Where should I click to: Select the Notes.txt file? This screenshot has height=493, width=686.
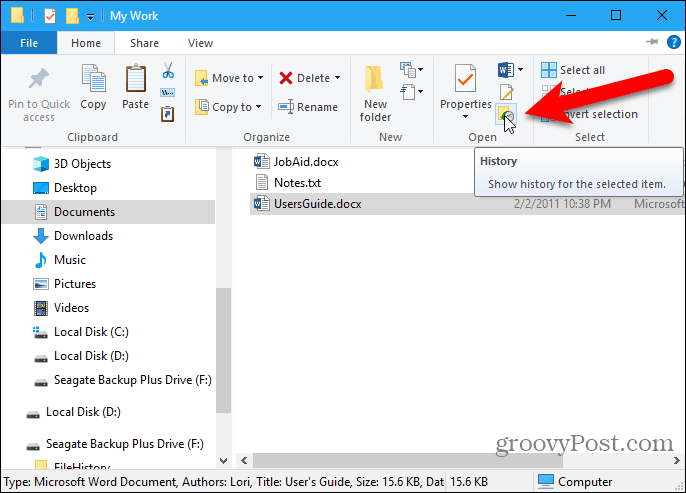288,183
